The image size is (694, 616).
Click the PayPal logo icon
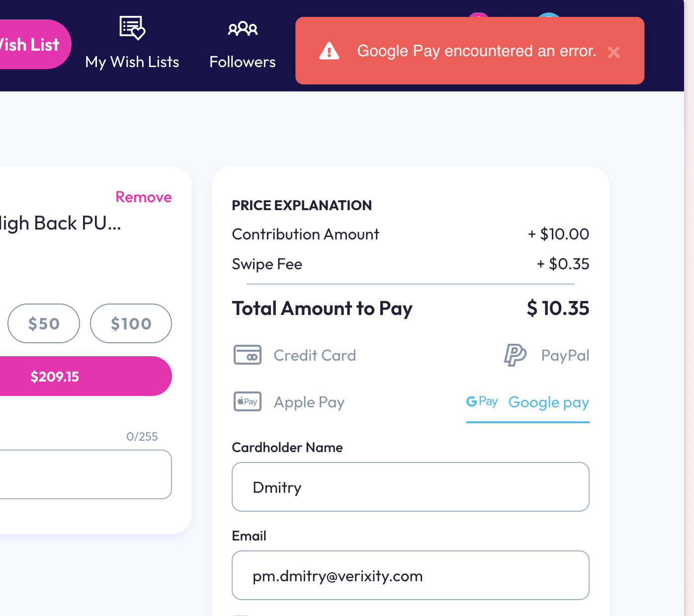tap(515, 355)
